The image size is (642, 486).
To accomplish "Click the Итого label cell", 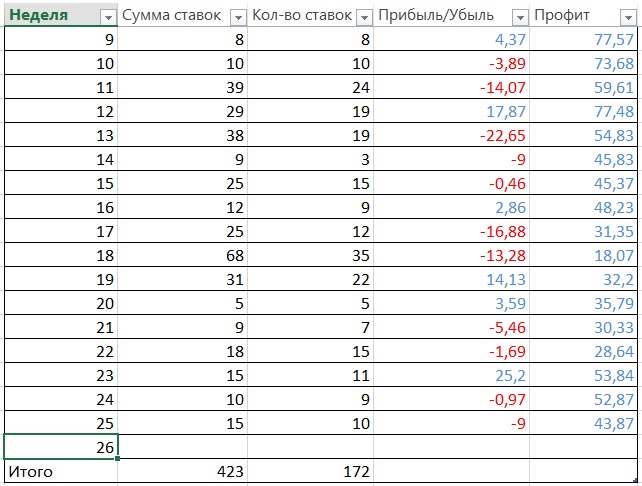I will coord(61,471).
